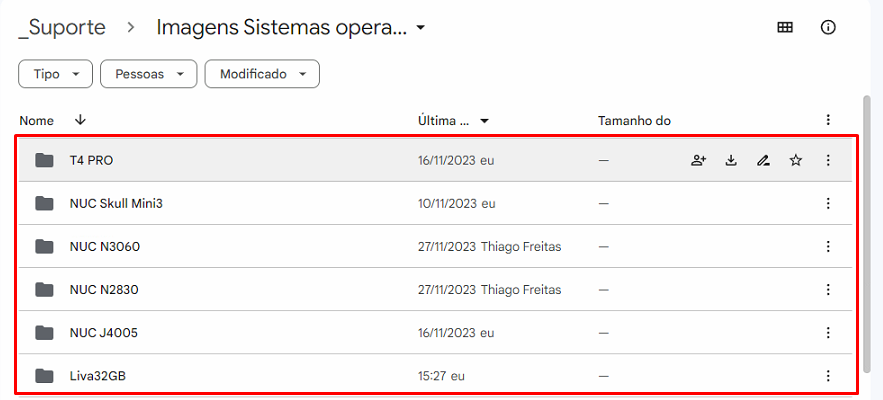The width and height of the screenshot is (883, 400).
Task: Open the Pessoas filter dropdown
Action: point(149,74)
